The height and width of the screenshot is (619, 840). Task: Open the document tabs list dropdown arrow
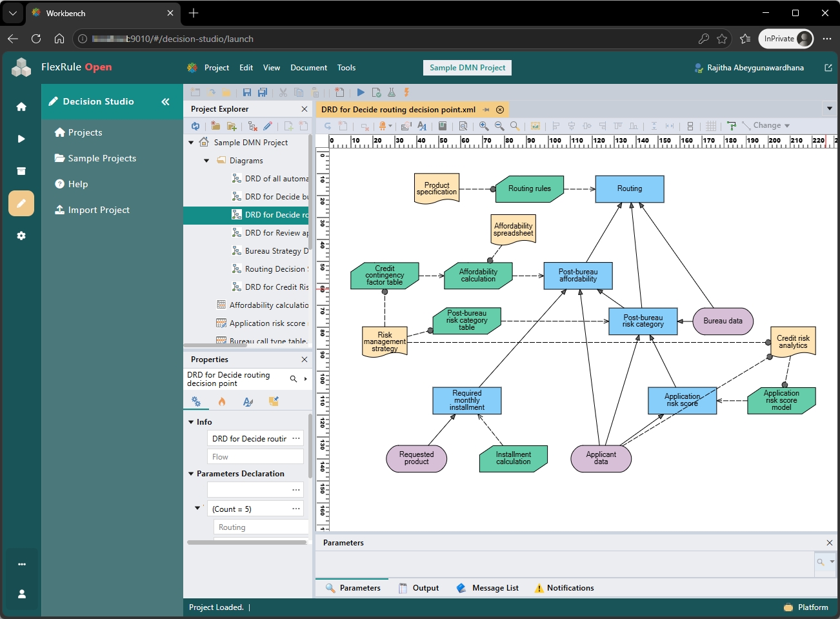830,108
